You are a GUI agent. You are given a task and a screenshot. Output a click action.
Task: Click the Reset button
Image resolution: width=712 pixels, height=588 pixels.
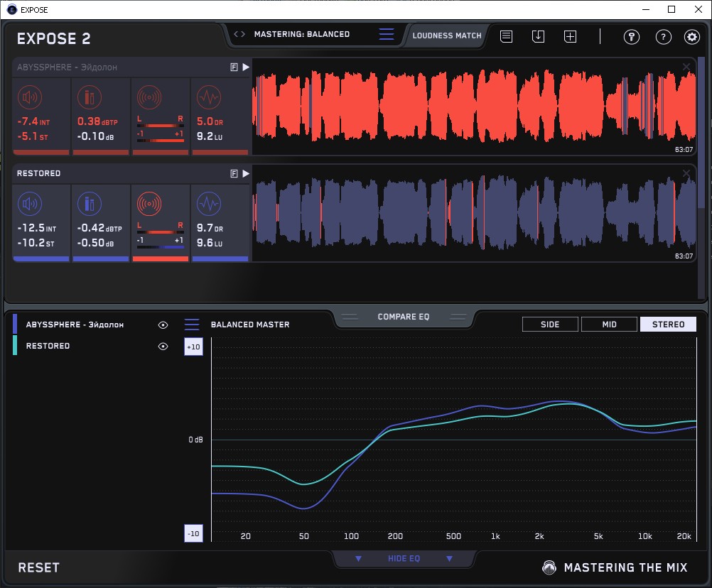(x=38, y=567)
